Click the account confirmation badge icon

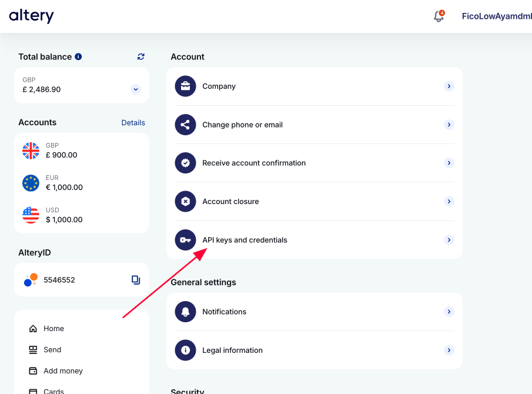[x=185, y=163]
